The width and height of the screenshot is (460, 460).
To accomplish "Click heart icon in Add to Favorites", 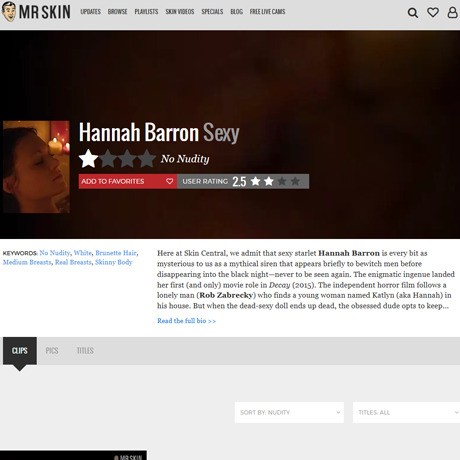I will point(169,181).
